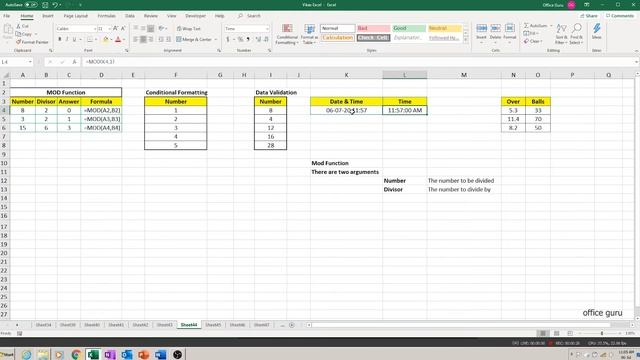The height and width of the screenshot is (360, 640).
Task: Click the red Font Color icon
Action: point(118,40)
